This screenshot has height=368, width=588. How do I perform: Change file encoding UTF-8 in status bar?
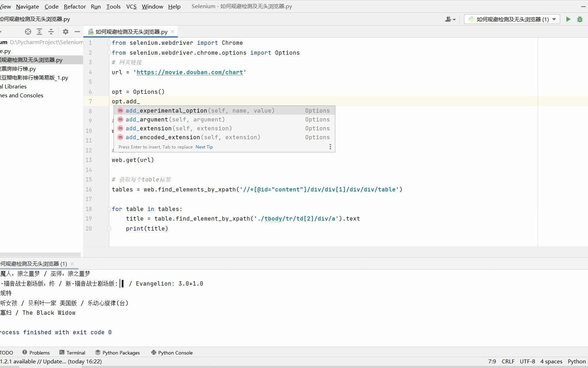(527, 361)
